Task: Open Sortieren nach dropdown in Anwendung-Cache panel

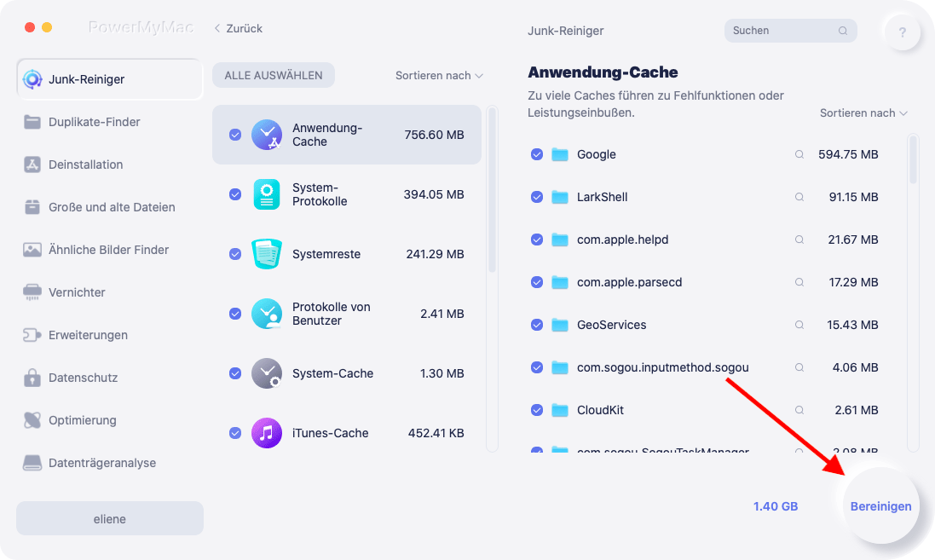Action: point(863,113)
